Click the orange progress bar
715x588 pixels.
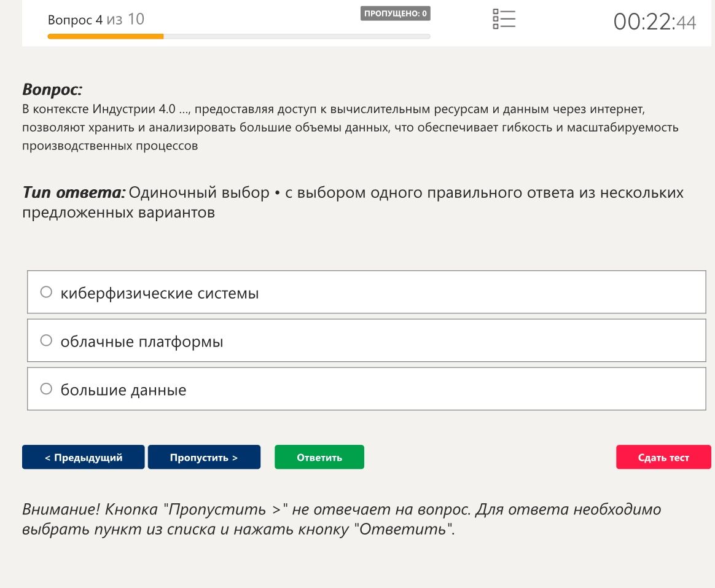pos(105,36)
